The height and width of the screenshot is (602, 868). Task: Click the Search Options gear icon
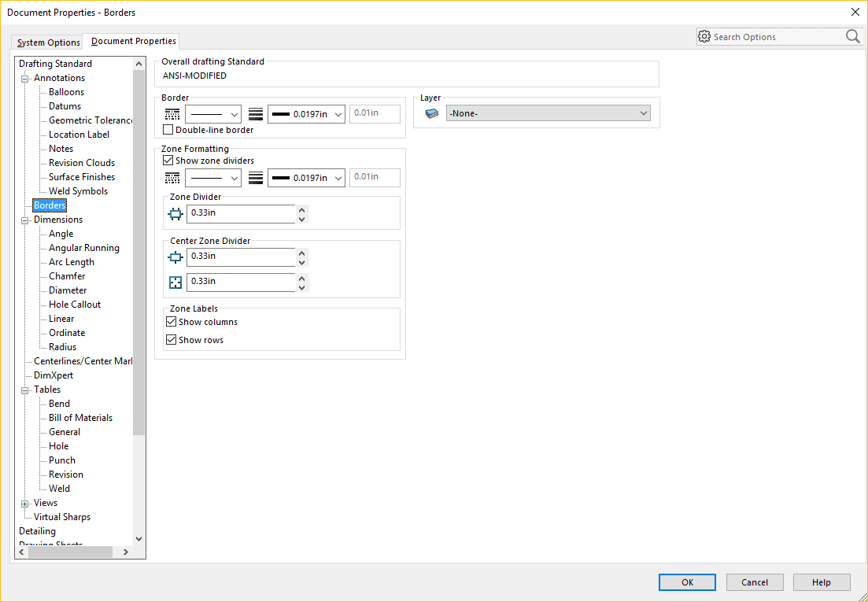tap(704, 37)
